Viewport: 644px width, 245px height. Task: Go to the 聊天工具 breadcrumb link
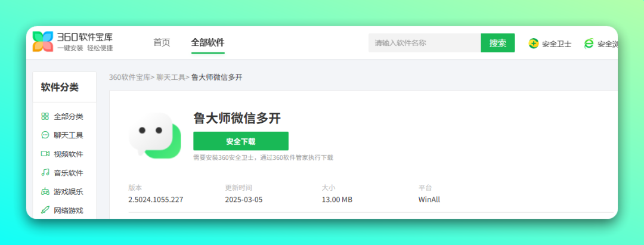pyautogui.click(x=171, y=77)
